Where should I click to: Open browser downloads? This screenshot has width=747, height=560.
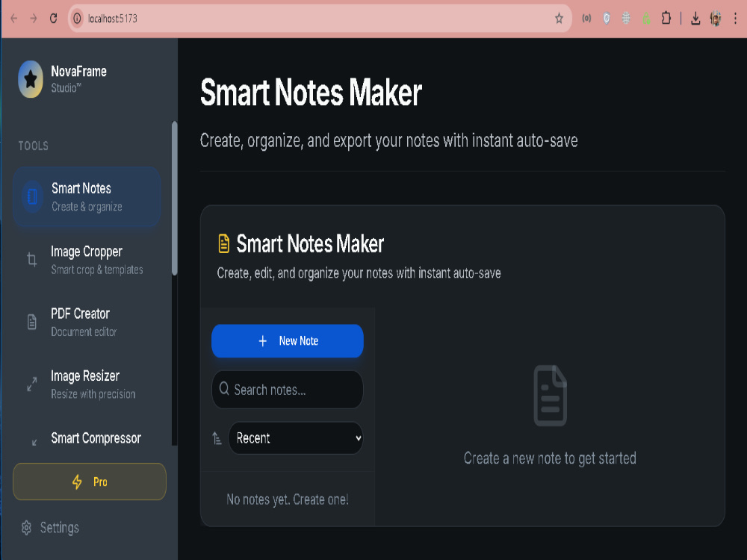(x=695, y=19)
